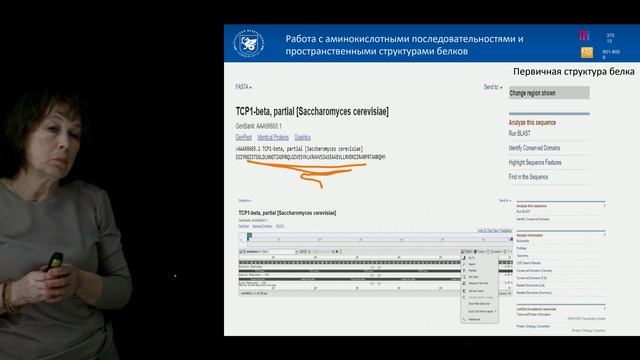Select GenBank: AAA98665.1 accession text
This screenshot has width=640, height=360.
pos(258,126)
